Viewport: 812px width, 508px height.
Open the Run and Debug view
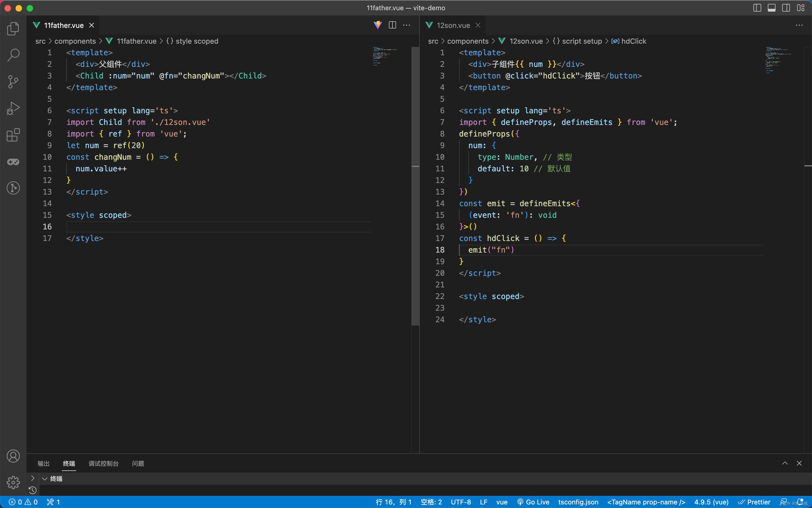(13, 108)
